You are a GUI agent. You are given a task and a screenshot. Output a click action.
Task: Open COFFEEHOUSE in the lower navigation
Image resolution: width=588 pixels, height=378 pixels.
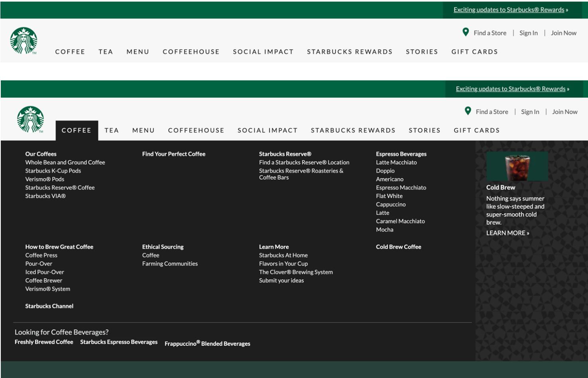pyautogui.click(x=196, y=131)
